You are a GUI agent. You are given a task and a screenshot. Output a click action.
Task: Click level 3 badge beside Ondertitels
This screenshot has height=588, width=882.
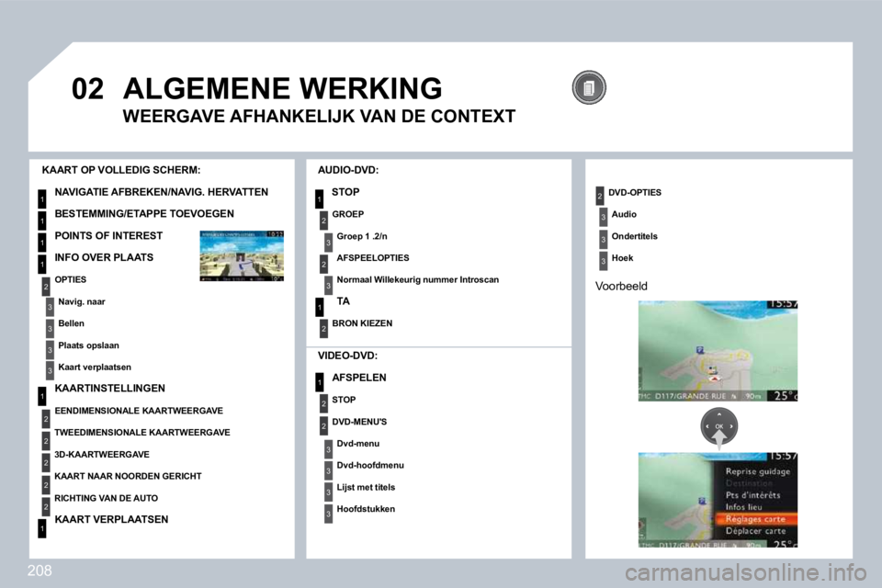coord(603,239)
